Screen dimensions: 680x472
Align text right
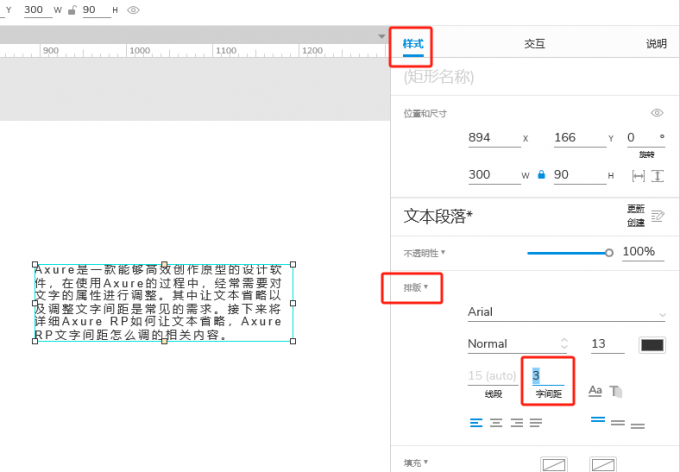(x=517, y=423)
